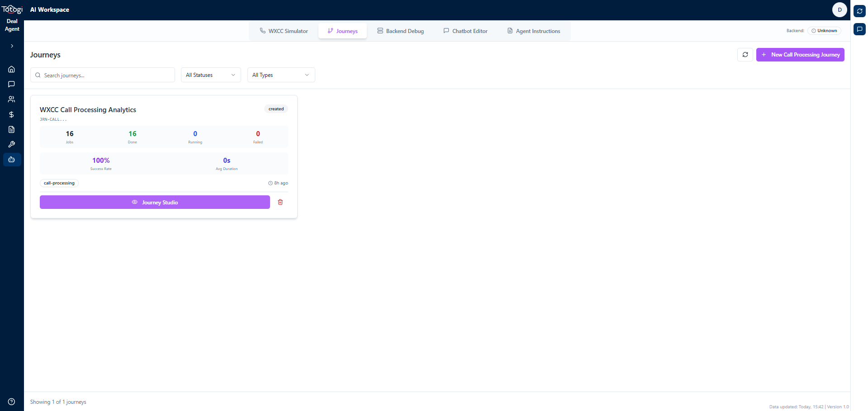The image size is (868, 411).
Task: Click the 0 Running count
Action: tap(195, 137)
